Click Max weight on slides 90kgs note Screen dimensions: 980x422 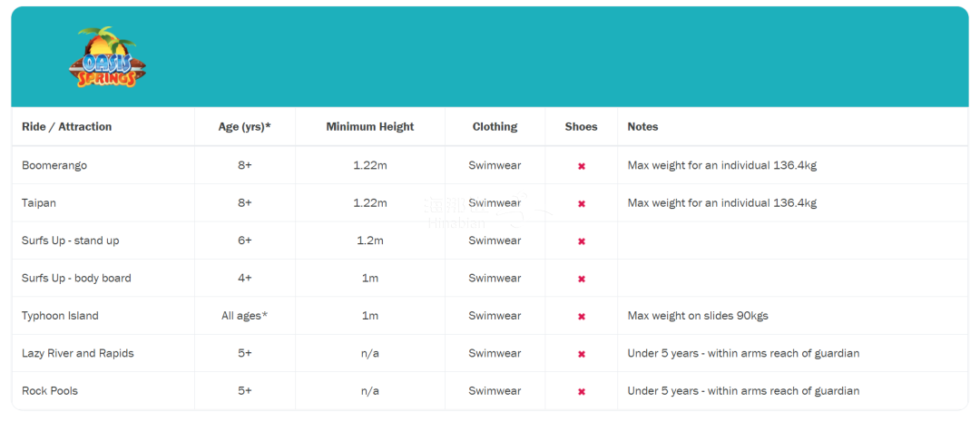tap(698, 316)
